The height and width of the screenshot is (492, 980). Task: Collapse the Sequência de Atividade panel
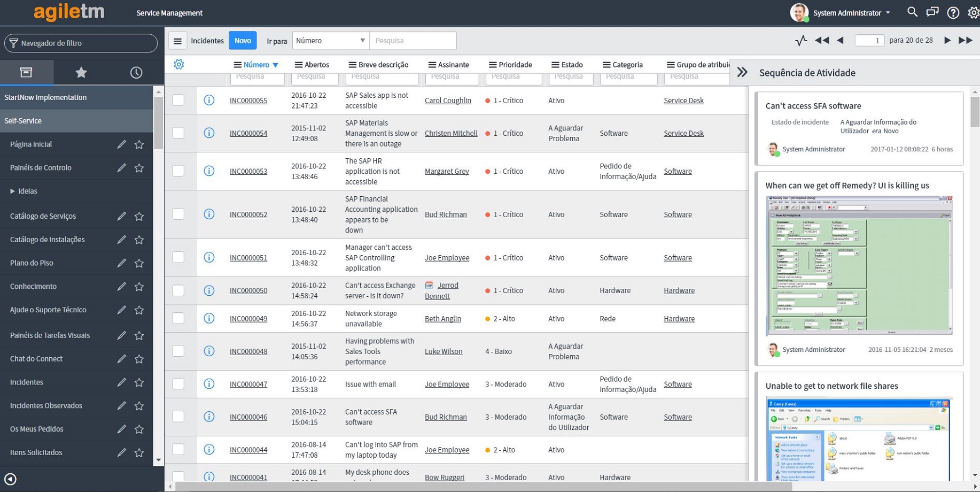pos(742,73)
